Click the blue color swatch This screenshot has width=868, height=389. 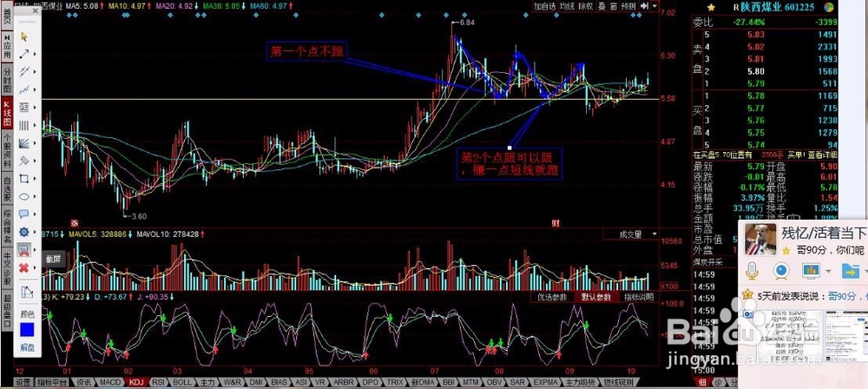click(27, 330)
